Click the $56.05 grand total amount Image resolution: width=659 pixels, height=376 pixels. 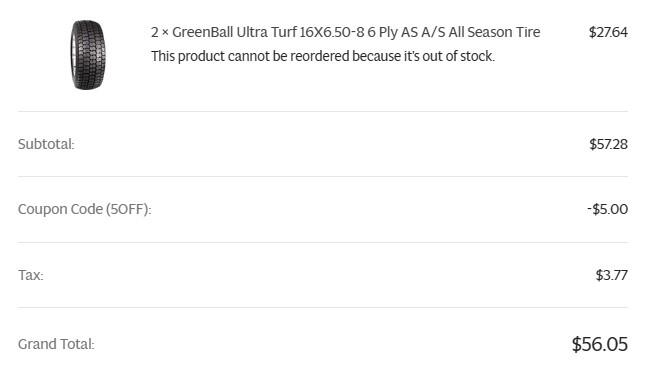(x=599, y=344)
